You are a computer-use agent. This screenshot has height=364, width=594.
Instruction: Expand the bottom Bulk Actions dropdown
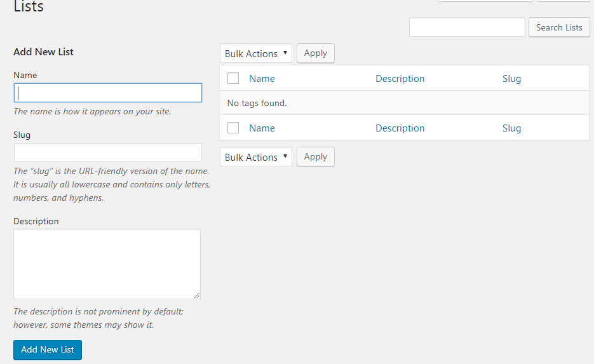255,157
